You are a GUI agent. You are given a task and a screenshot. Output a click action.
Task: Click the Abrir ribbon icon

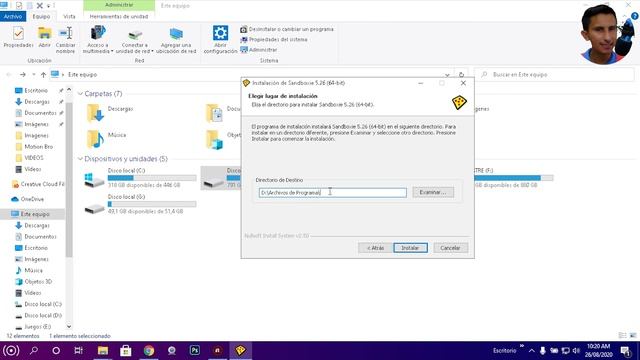point(44,37)
